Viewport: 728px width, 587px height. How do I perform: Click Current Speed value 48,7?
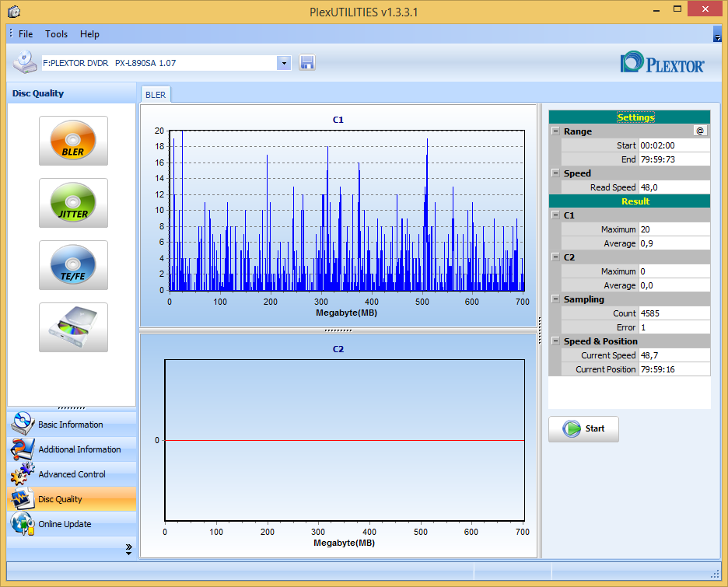click(x=674, y=355)
